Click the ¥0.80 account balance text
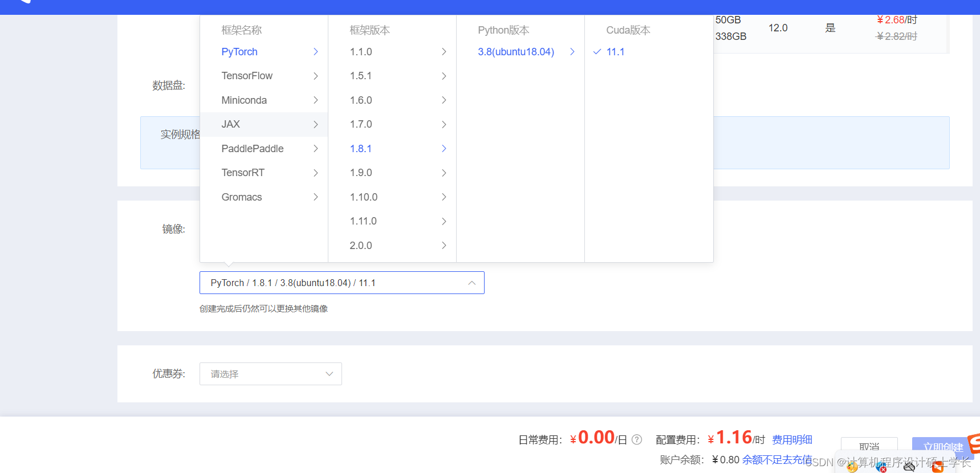This screenshot has width=980, height=473. (726, 460)
